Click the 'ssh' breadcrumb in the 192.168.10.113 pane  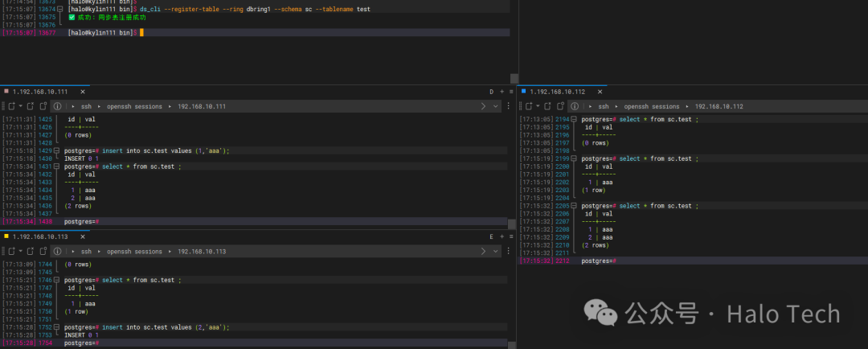point(86,252)
